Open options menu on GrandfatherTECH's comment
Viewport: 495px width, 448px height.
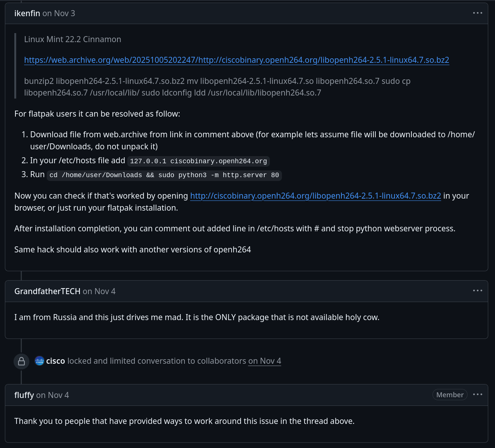click(x=477, y=291)
